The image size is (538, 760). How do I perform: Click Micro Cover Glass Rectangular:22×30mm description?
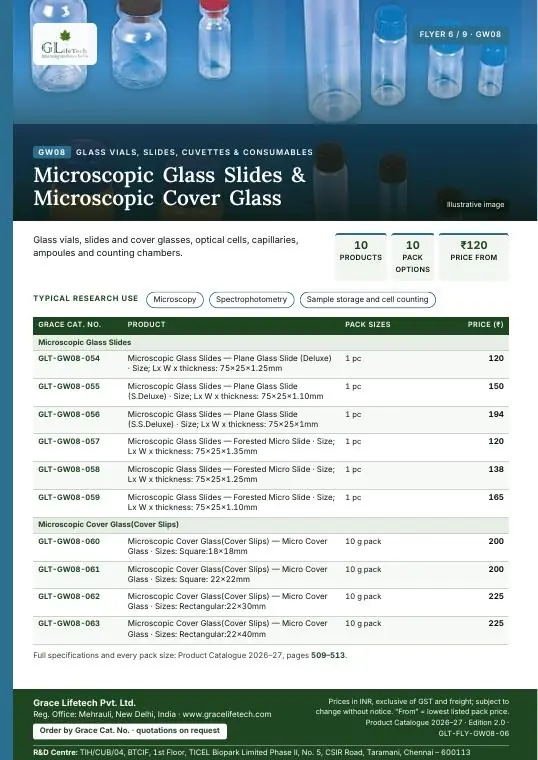click(227, 601)
